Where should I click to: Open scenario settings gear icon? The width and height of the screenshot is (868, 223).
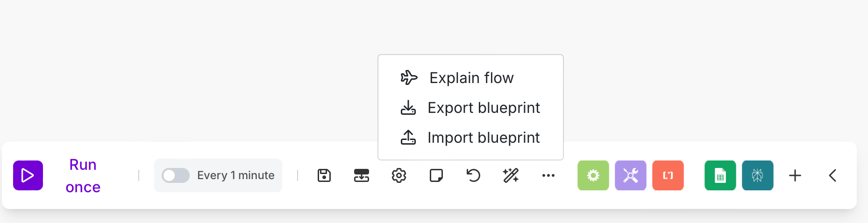(399, 175)
